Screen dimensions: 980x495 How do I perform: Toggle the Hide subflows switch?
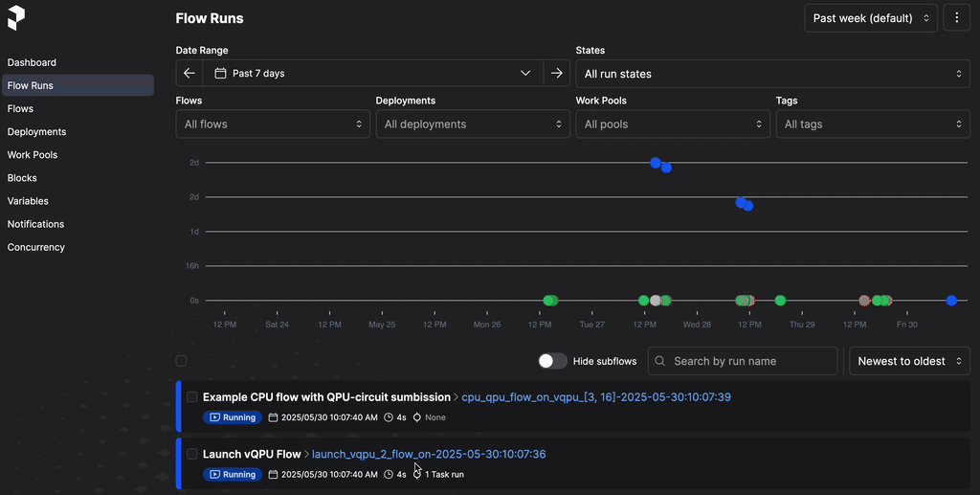552,361
